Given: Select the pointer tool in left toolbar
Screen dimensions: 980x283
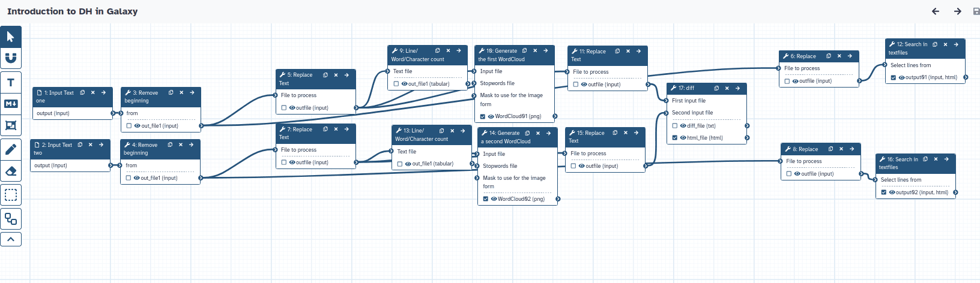Looking at the screenshot, I should [x=11, y=37].
